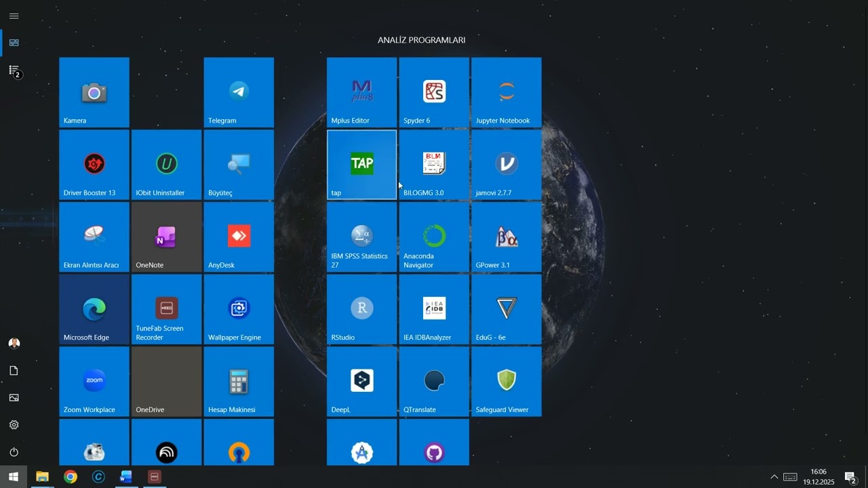The image size is (868, 488).
Task: Open Anaconda Navigator tile
Action: 434,237
